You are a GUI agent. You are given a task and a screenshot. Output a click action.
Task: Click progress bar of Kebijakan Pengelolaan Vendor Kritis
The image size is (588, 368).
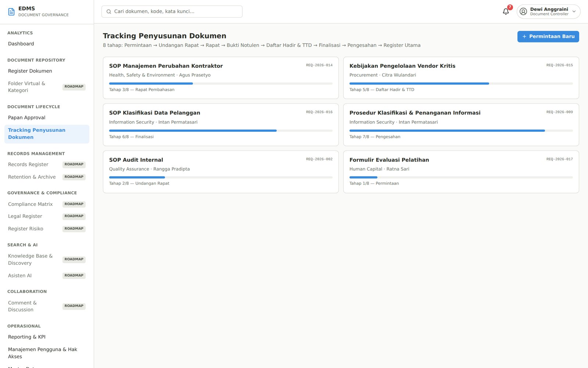point(461,84)
